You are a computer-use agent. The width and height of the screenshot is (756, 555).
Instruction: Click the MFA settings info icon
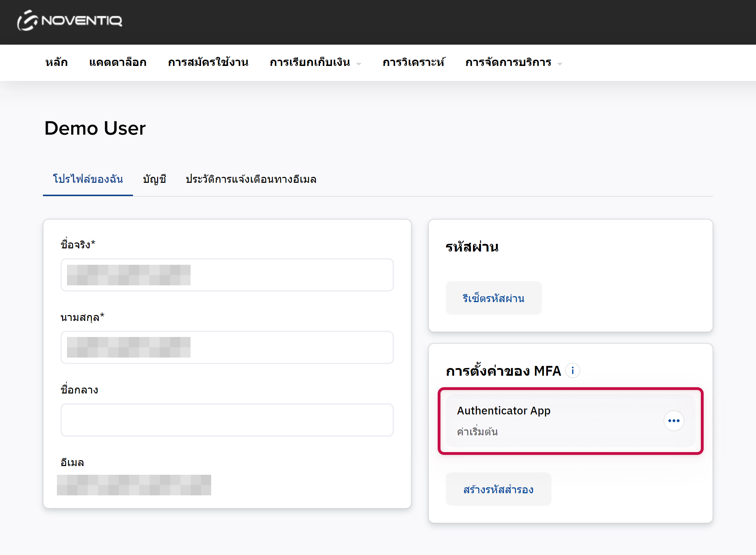point(572,370)
